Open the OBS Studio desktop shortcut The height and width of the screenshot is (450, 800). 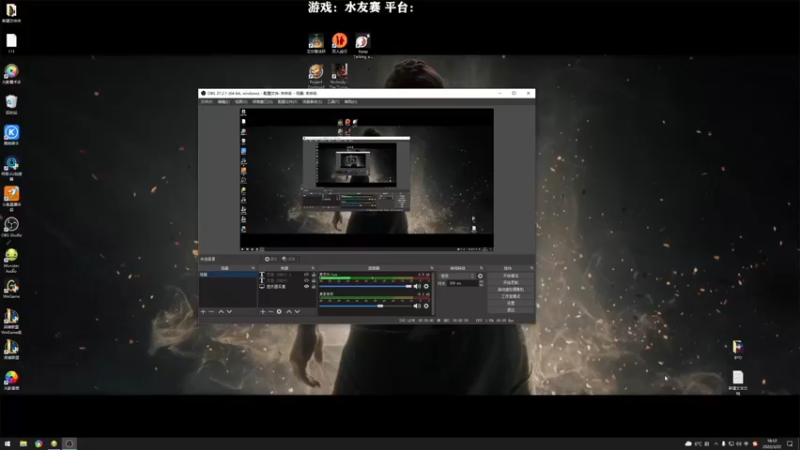coord(11,227)
